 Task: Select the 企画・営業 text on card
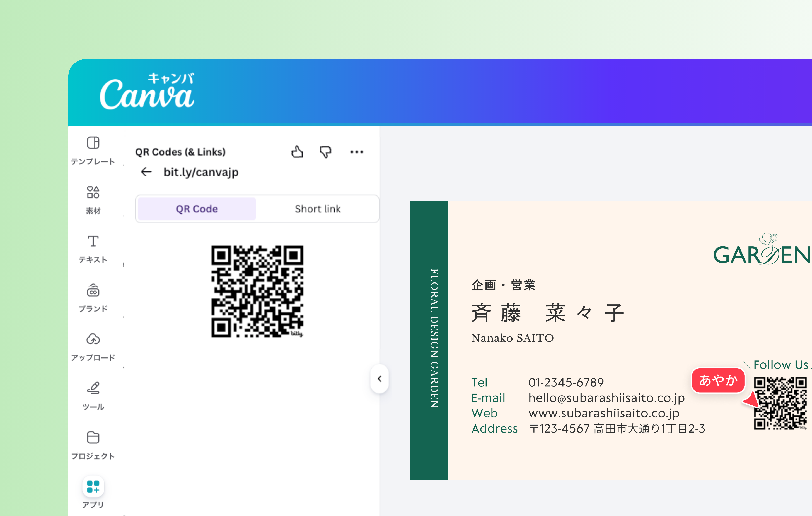coord(503,285)
